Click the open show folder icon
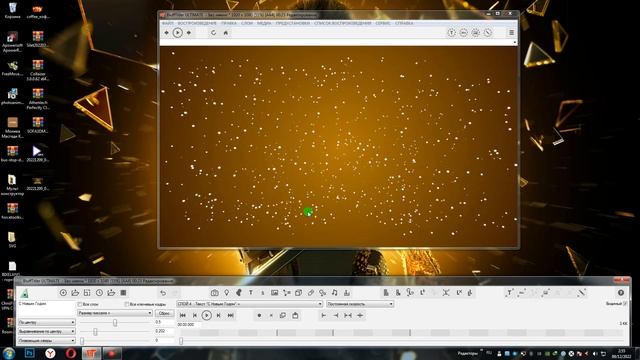Viewport: 640px width, 360px height. point(75,293)
